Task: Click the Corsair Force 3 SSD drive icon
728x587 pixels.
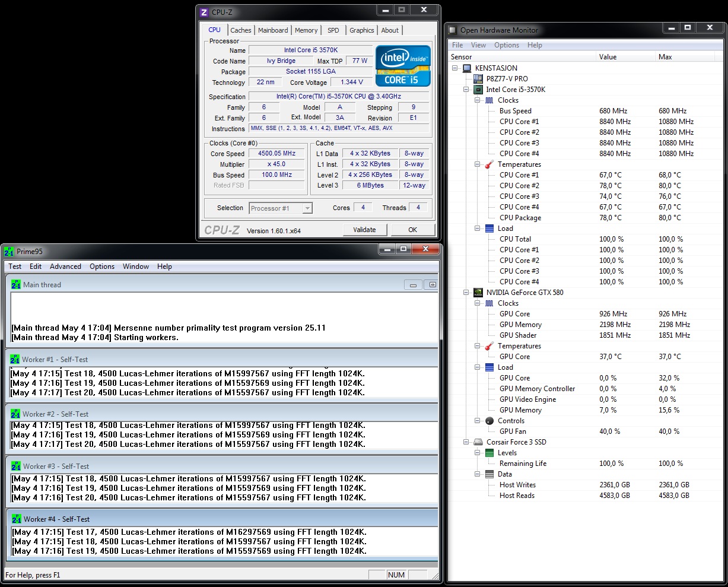Action: coord(478,442)
